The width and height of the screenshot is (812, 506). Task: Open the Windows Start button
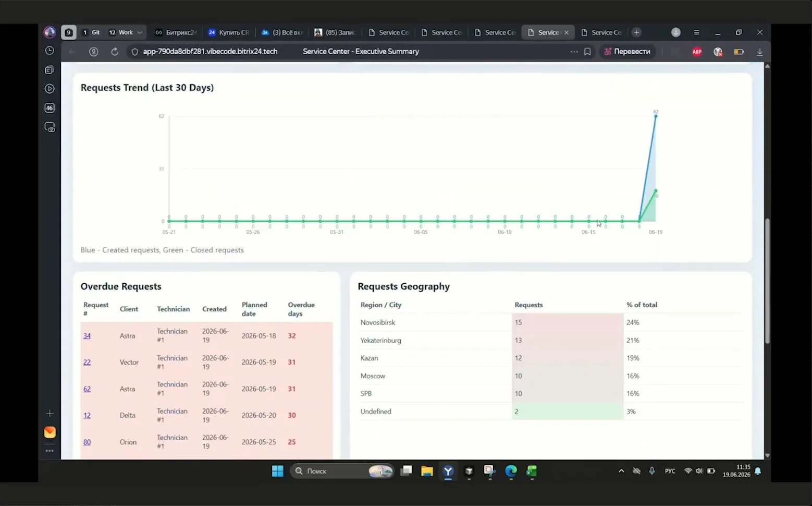pos(278,471)
